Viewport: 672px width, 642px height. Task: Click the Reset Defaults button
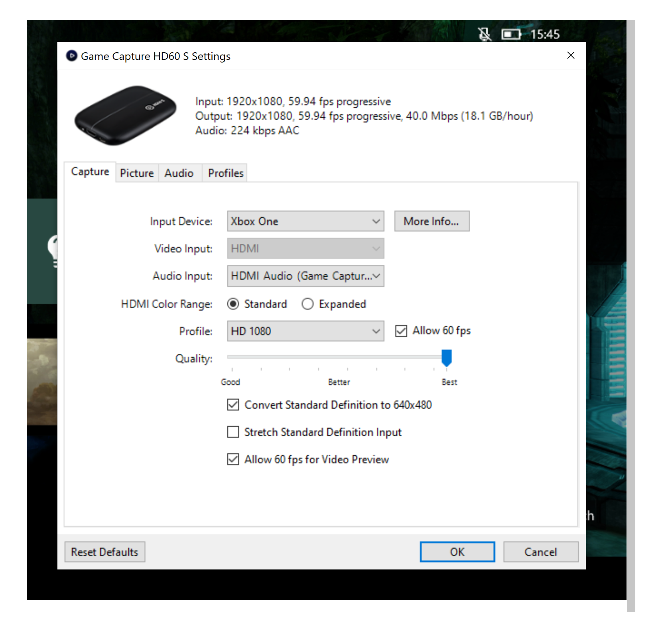pos(104,552)
